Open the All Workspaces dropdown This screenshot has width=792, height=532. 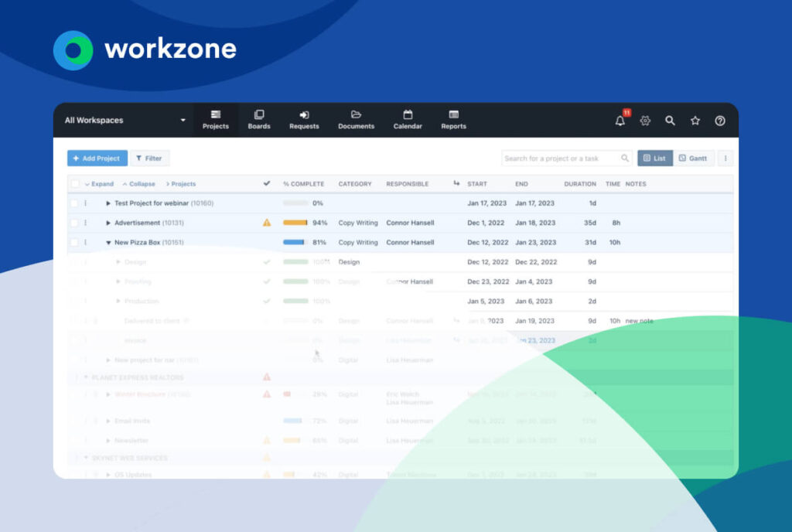(x=124, y=120)
